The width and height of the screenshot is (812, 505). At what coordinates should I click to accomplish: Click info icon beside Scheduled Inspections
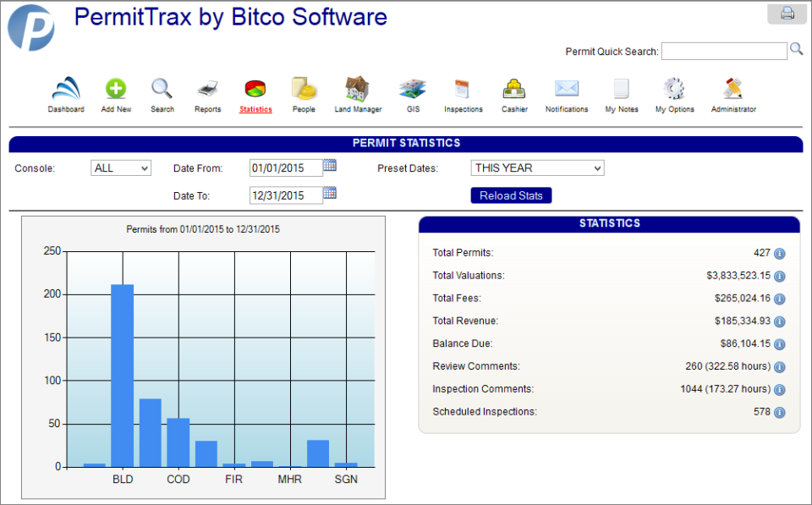pos(779,412)
